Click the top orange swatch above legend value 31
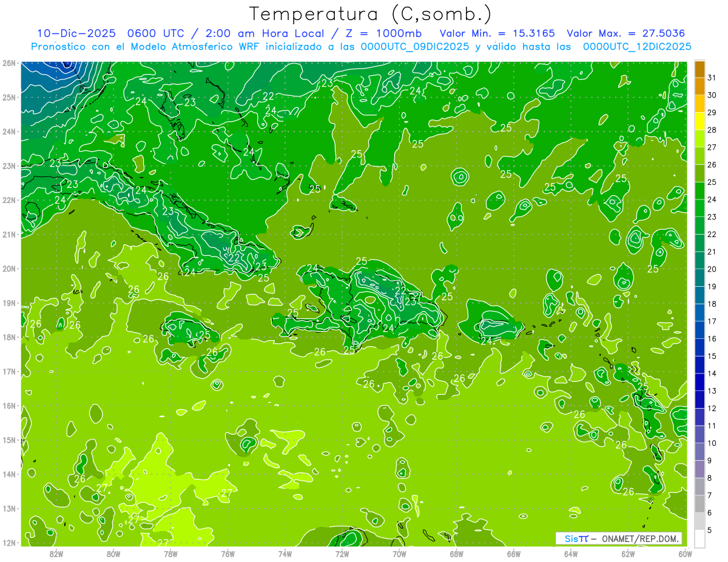This screenshot has width=728, height=562. 699,69
